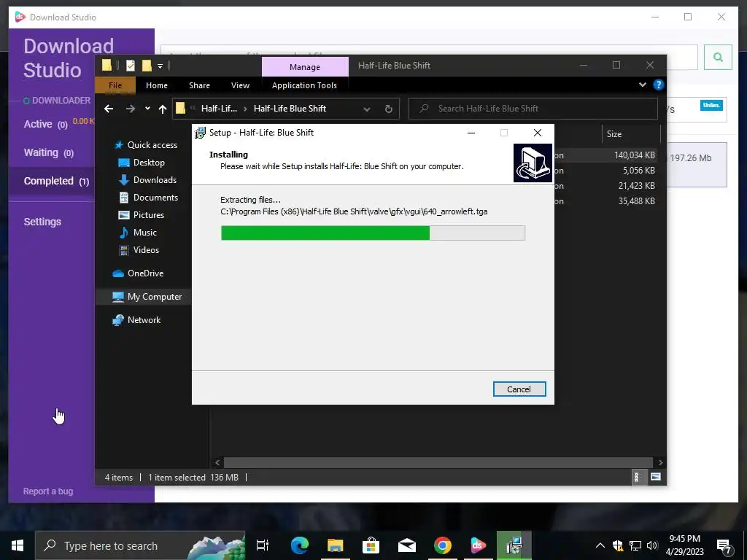Select the file sized 21,423 KB
The image size is (747, 560).
click(x=636, y=186)
